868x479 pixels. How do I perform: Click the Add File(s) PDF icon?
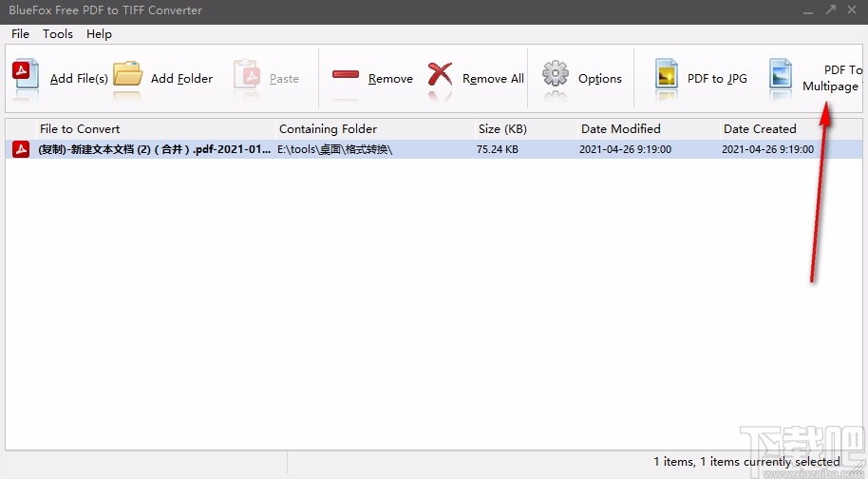[26, 74]
